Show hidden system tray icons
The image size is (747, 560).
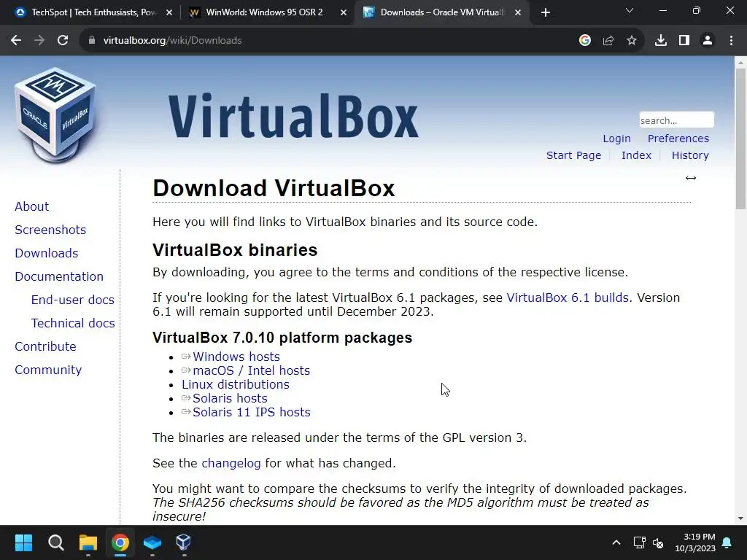(x=616, y=542)
